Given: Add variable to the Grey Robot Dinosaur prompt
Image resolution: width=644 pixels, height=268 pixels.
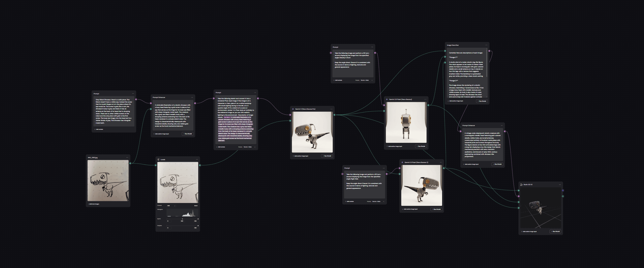Looking at the screenshot, I should click(x=99, y=129).
